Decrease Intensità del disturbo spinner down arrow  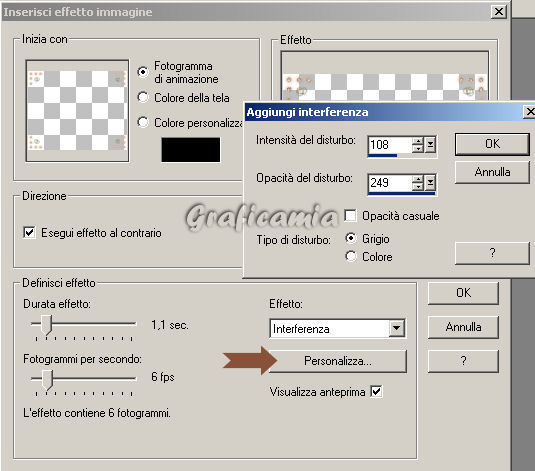(x=417, y=148)
